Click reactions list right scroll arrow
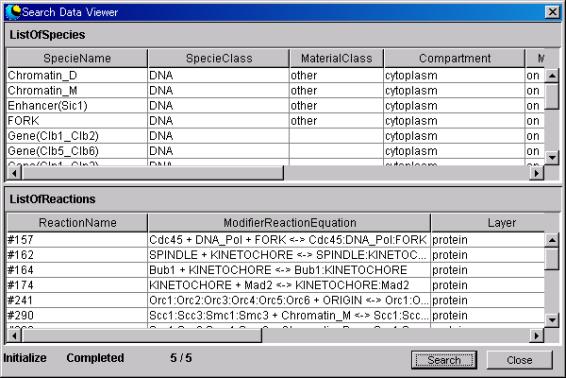The height and width of the screenshot is (378, 566). [x=537, y=336]
